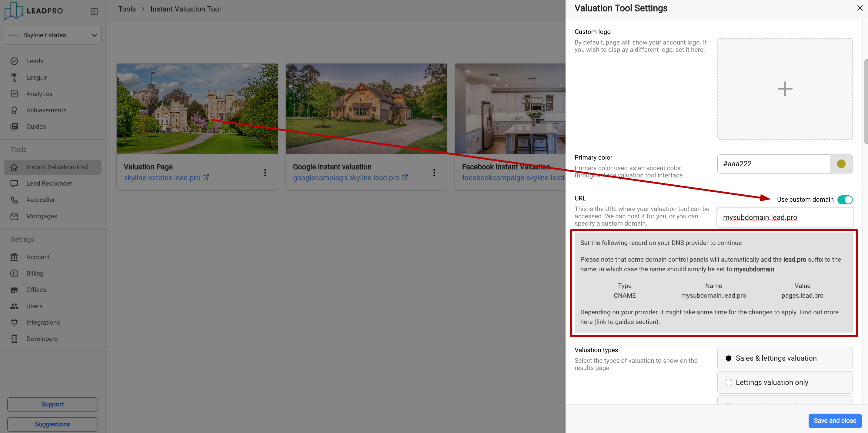Click the Autocaller phone icon
The width and height of the screenshot is (868, 433).
click(x=14, y=200)
